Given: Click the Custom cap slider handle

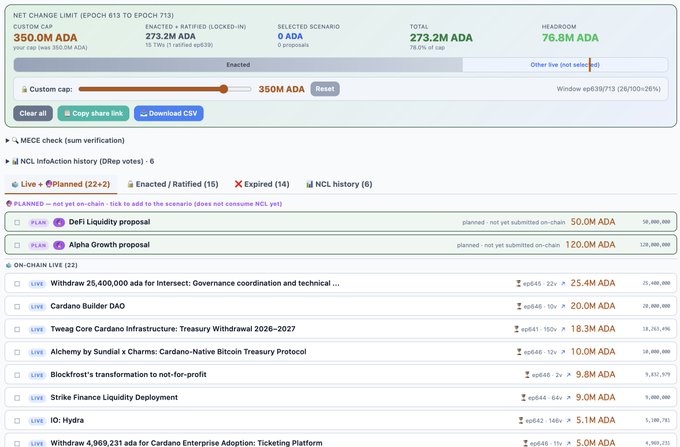Looking at the screenshot, I should [x=223, y=89].
